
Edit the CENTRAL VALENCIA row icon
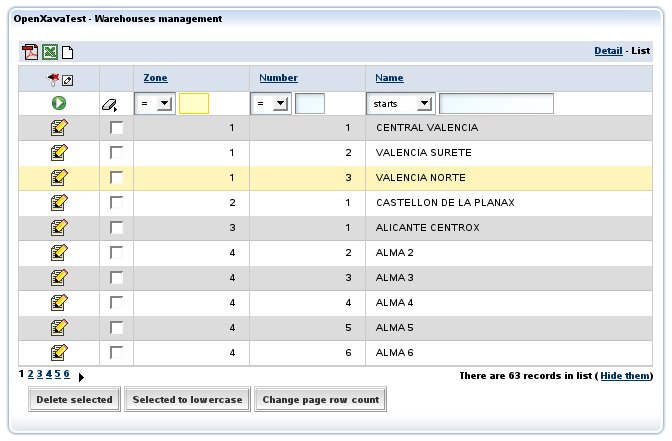pyautogui.click(x=59, y=128)
